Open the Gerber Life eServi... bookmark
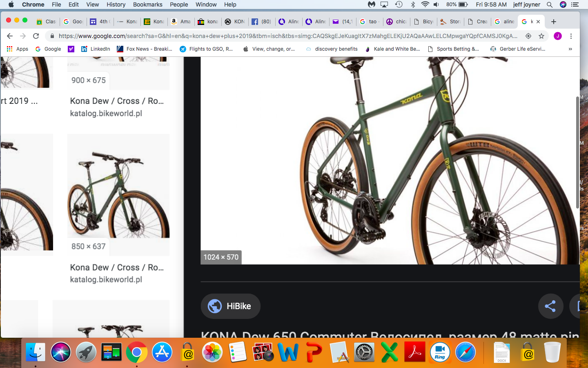 [x=518, y=49]
